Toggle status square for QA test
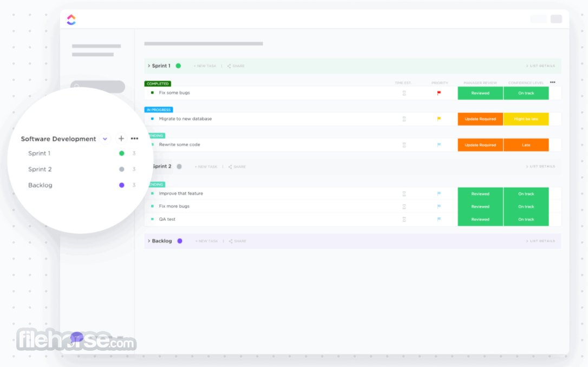588x367 pixels. [152, 219]
